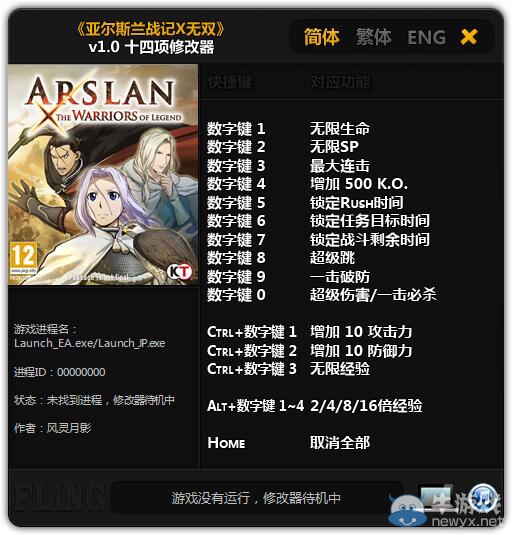Toggle 无限生命 cheat option
Image resolution: width=512 pixels, height=535 pixels.
click(x=339, y=129)
